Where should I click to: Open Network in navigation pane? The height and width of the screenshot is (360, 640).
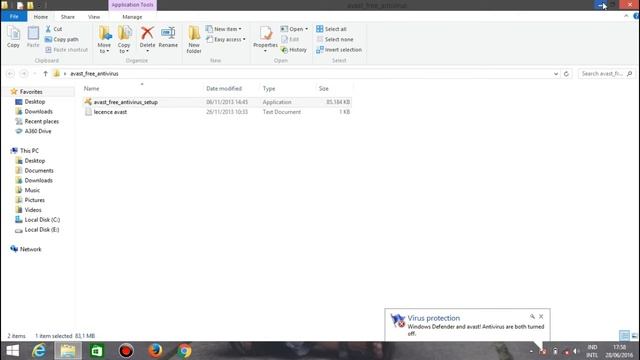31,249
